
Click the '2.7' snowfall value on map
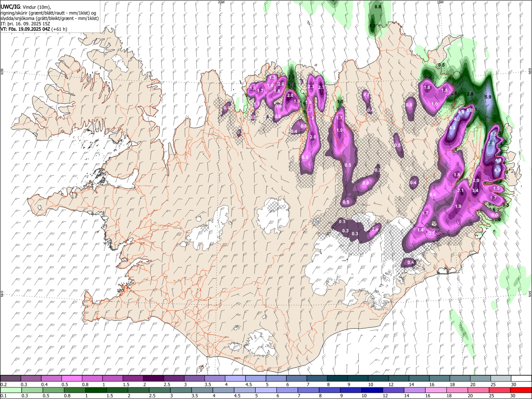(x=321, y=87)
